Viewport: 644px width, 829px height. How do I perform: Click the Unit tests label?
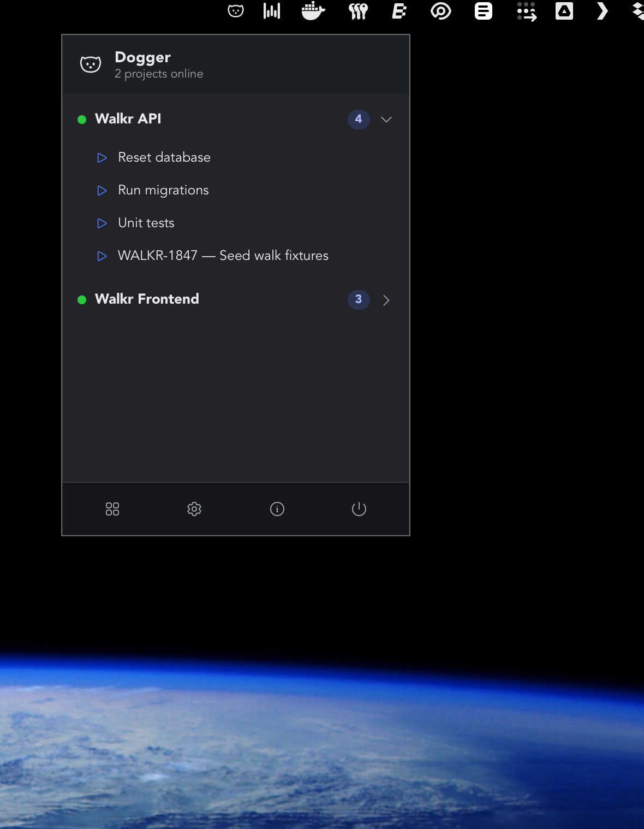(146, 223)
